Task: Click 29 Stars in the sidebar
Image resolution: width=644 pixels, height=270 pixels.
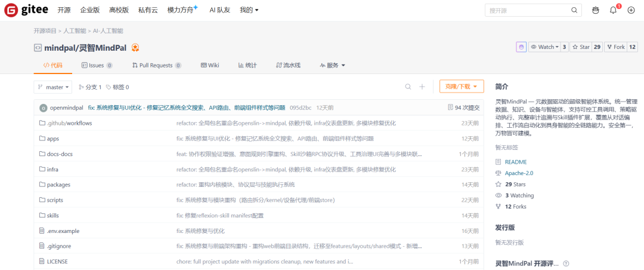Action: tap(515, 184)
